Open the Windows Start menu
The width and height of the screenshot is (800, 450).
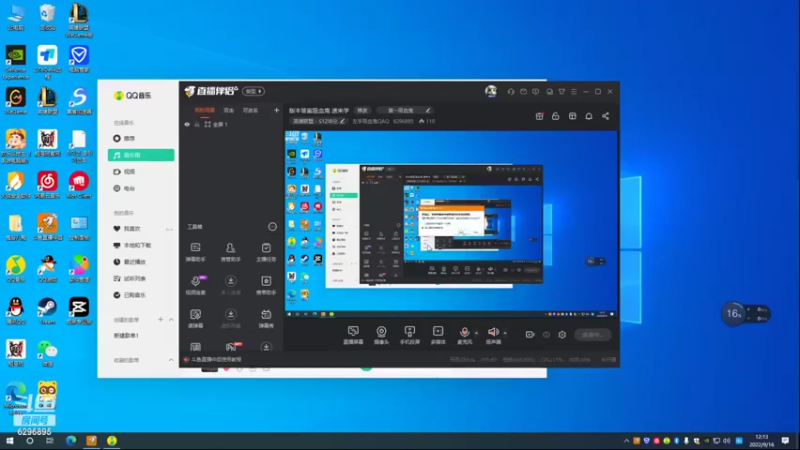pos(9,441)
